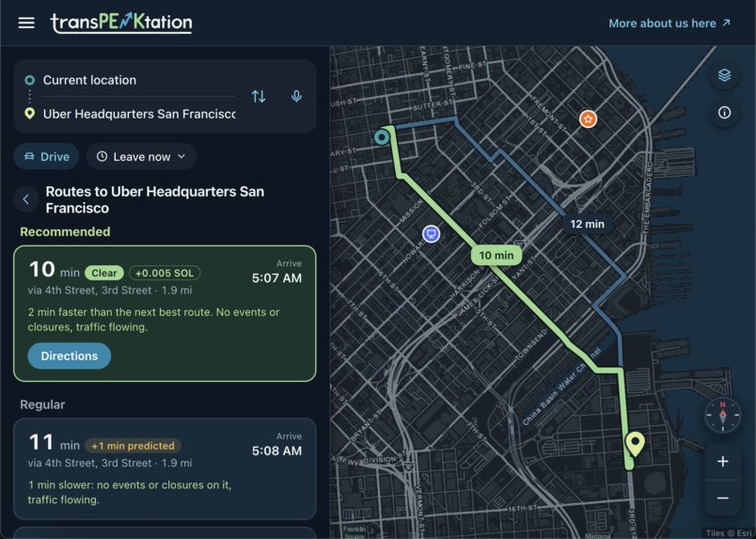This screenshot has height=539, width=756.
Task: Select the regular 11 min route card
Action: pos(165,468)
